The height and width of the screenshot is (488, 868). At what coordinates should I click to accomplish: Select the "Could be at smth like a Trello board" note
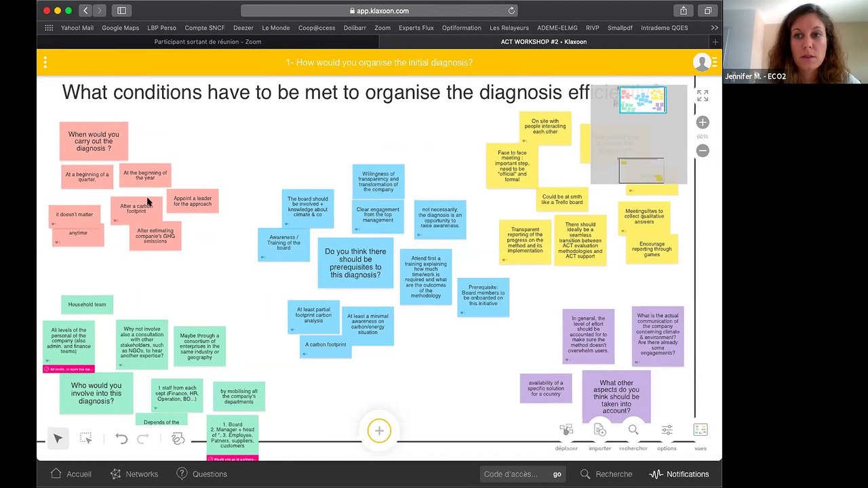click(562, 199)
